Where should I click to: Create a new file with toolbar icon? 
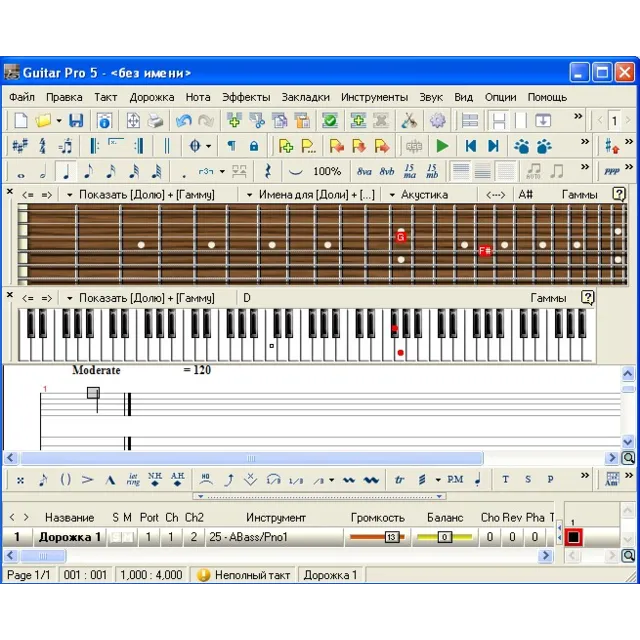click(x=21, y=121)
